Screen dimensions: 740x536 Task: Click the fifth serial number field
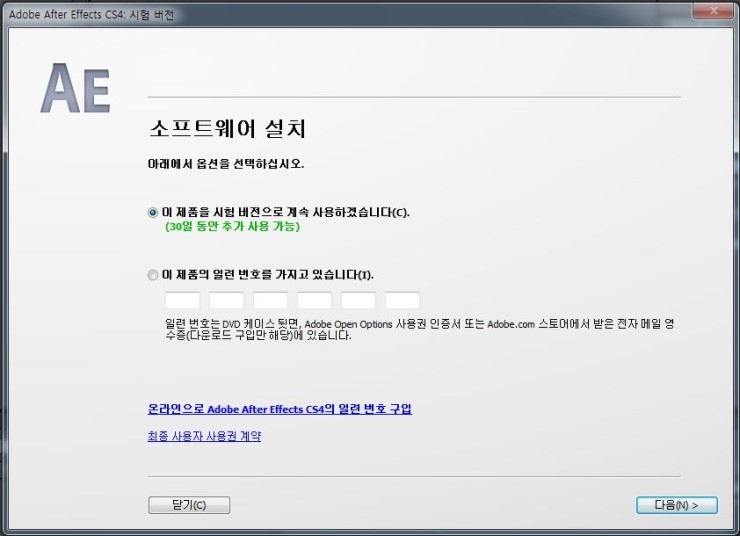(358, 300)
